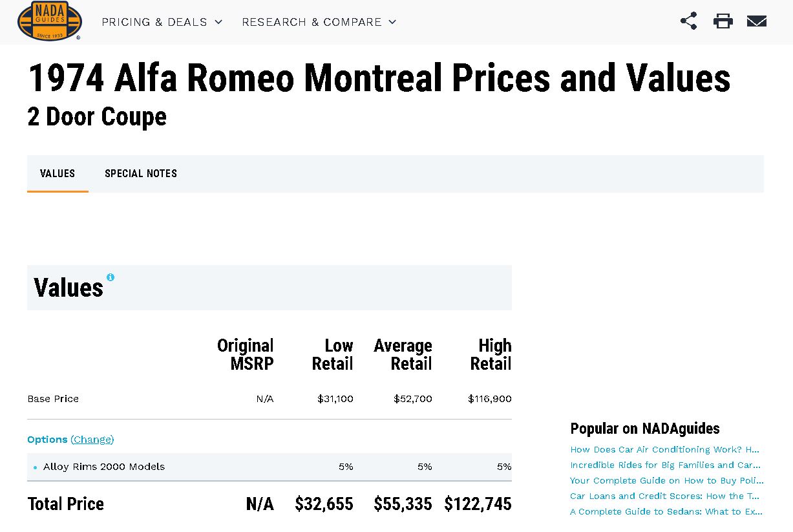The width and height of the screenshot is (793, 532).
Task: Open Complete Guide to Sedans link
Action: tap(666, 511)
